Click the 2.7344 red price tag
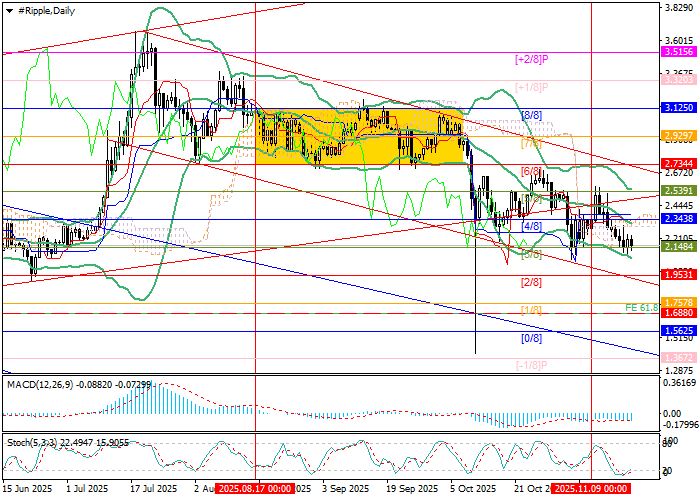The width and height of the screenshot is (700, 500). 678,164
